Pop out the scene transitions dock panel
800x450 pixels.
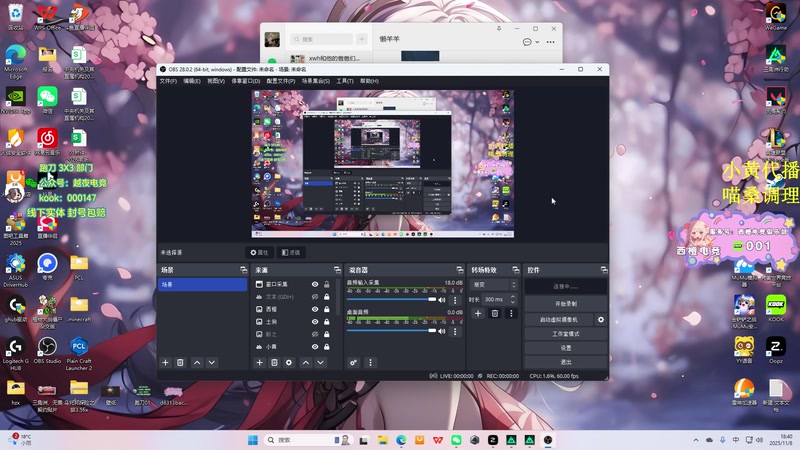(x=515, y=269)
